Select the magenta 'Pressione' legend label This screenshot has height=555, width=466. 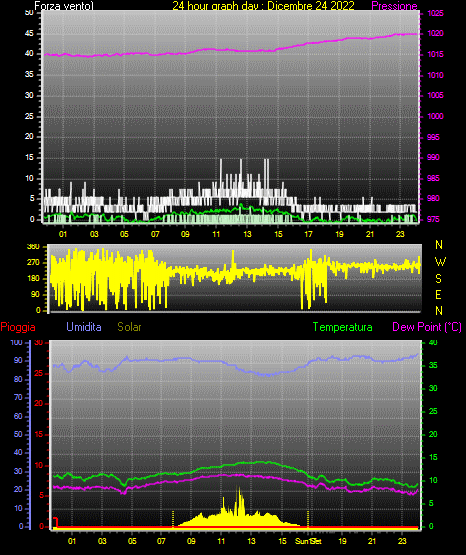(x=394, y=6)
